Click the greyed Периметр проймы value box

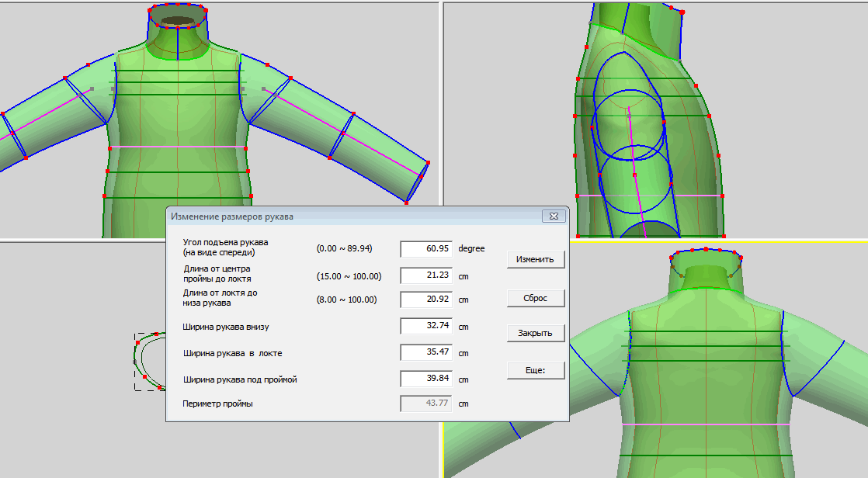click(425, 404)
